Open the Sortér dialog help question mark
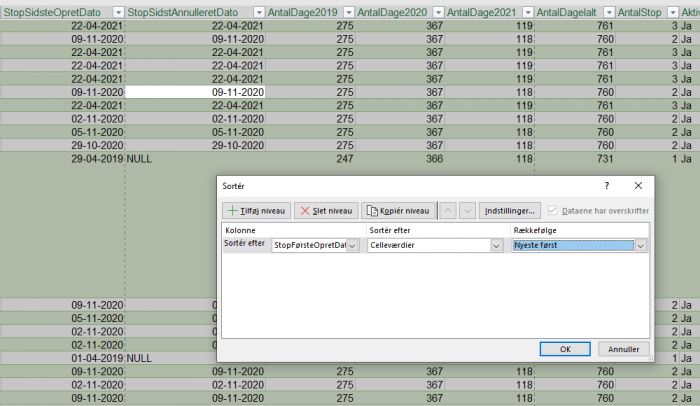The image size is (700, 406). [x=607, y=186]
